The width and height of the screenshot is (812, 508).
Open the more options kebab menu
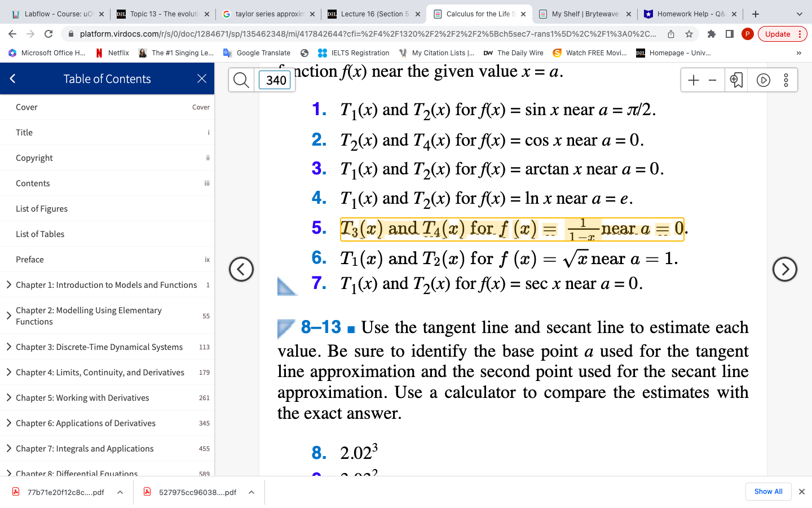tap(785, 80)
